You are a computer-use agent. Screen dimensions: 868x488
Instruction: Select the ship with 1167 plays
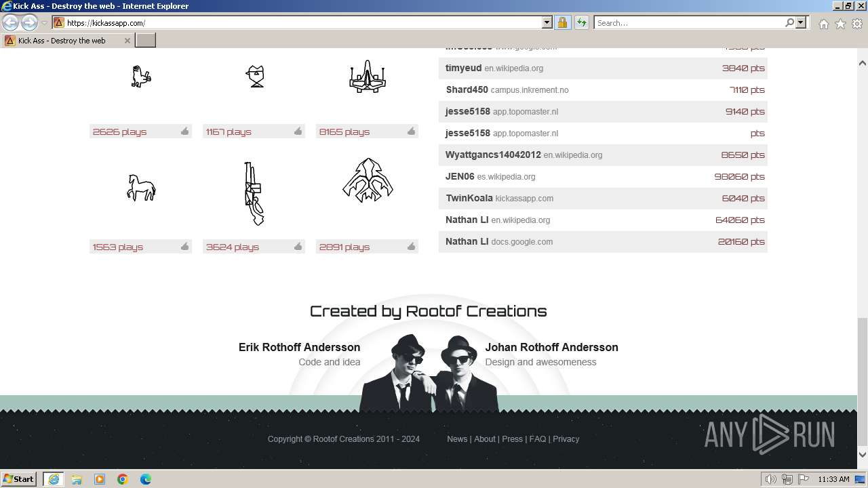pyautogui.click(x=255, y=77)
